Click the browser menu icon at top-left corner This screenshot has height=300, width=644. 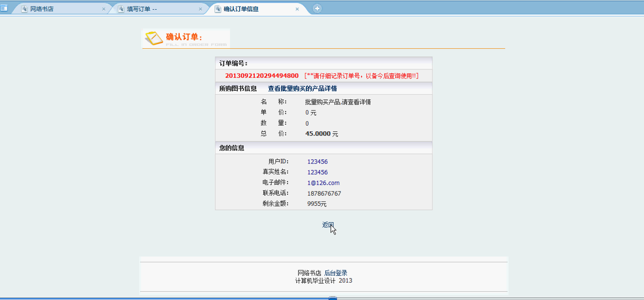4,8
